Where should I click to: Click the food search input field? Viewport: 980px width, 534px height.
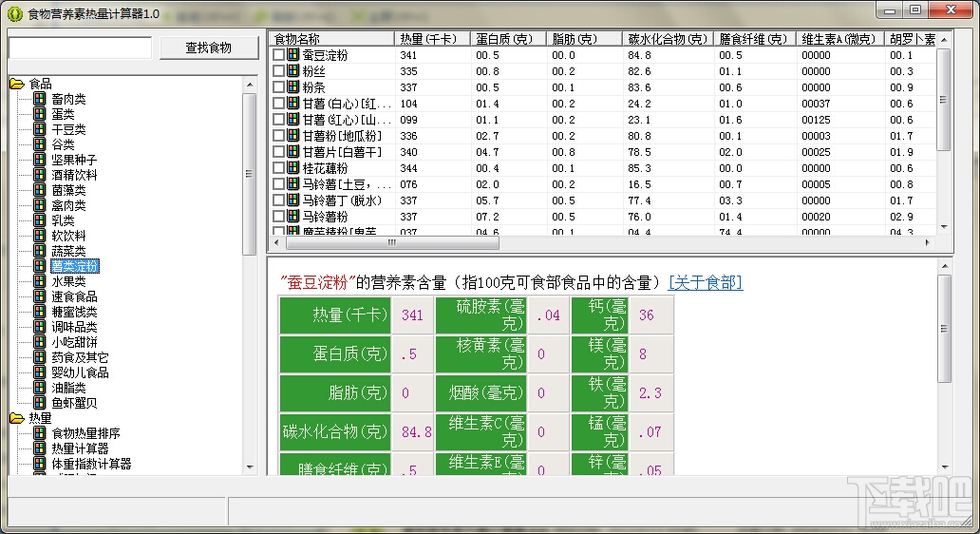point(80,48)
